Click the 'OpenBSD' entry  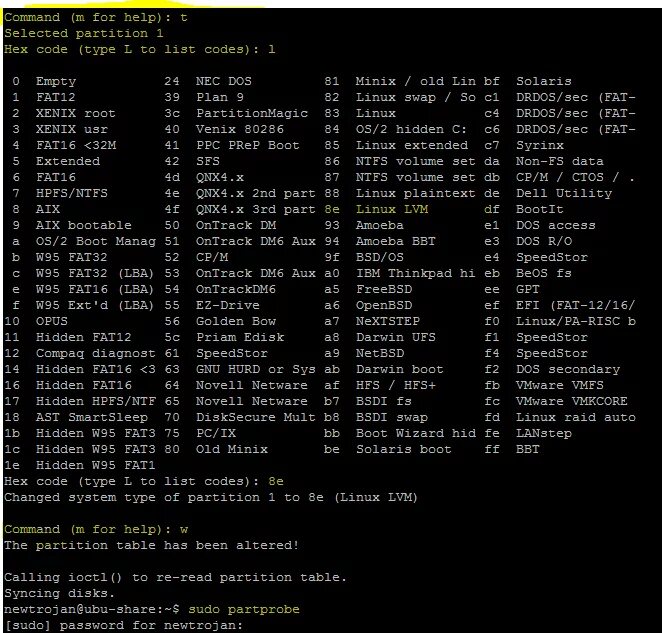384,305
